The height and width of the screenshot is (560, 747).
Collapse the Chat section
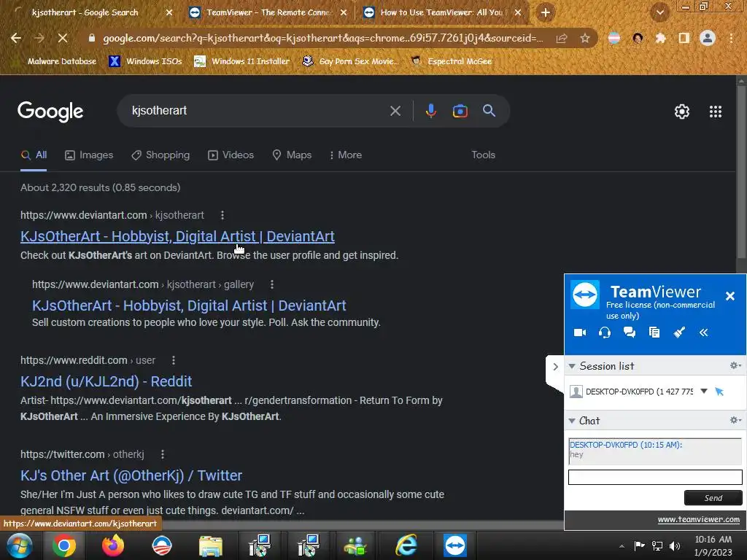pyautogui.click(x=572, y=421)
